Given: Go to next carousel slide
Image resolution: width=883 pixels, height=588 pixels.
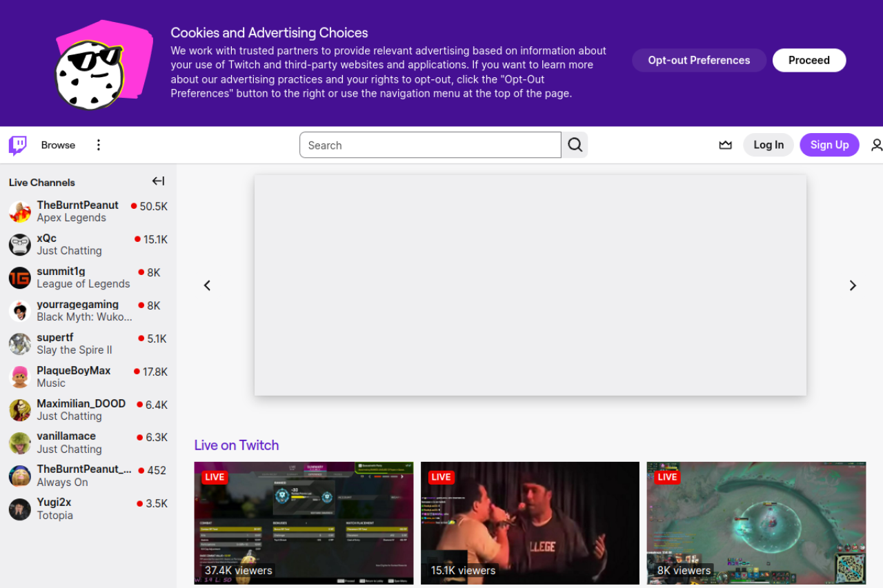Looking at the screenshot, I should coord(853,285).
